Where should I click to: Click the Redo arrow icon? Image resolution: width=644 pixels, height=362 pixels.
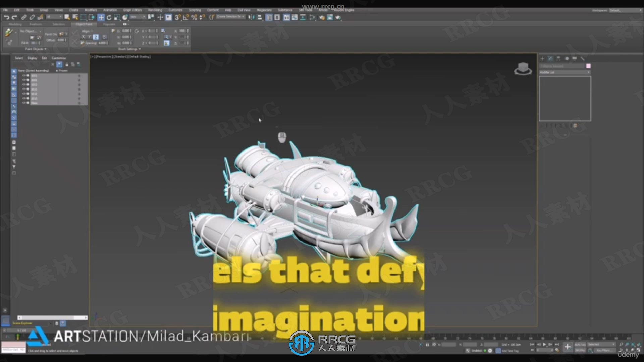pos(14,17)
